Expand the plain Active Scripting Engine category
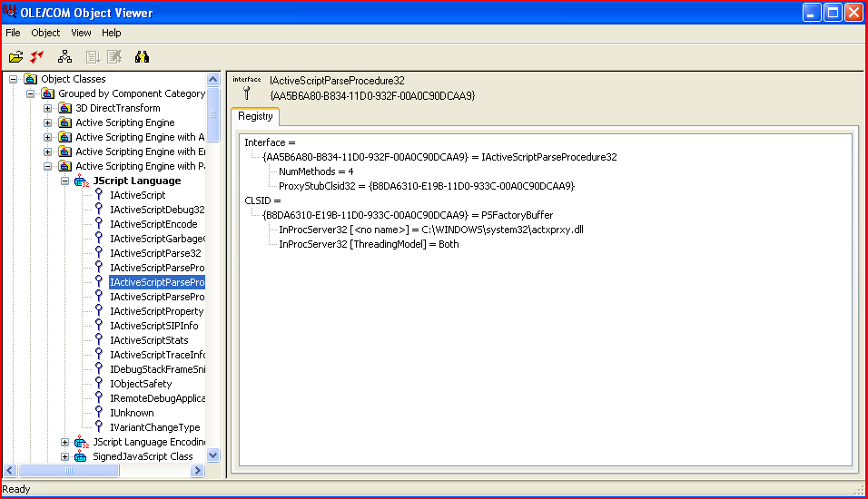This screenshot has width=868, height=499. 47,122
